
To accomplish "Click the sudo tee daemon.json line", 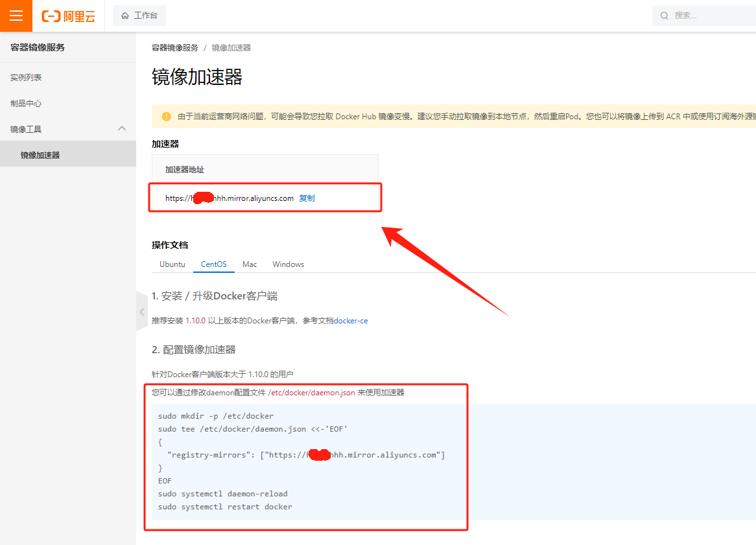I will pyautogui.click(x=253, y=429).
